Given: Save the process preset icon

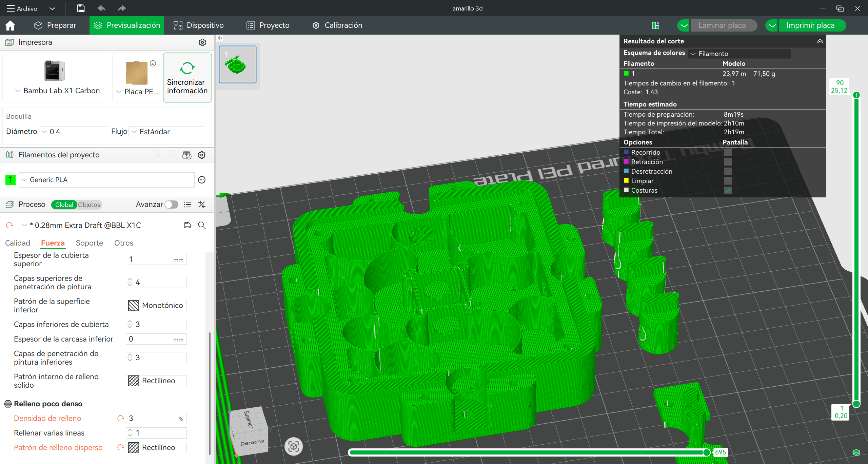Looking at the screenshot, I should point(188,225).
